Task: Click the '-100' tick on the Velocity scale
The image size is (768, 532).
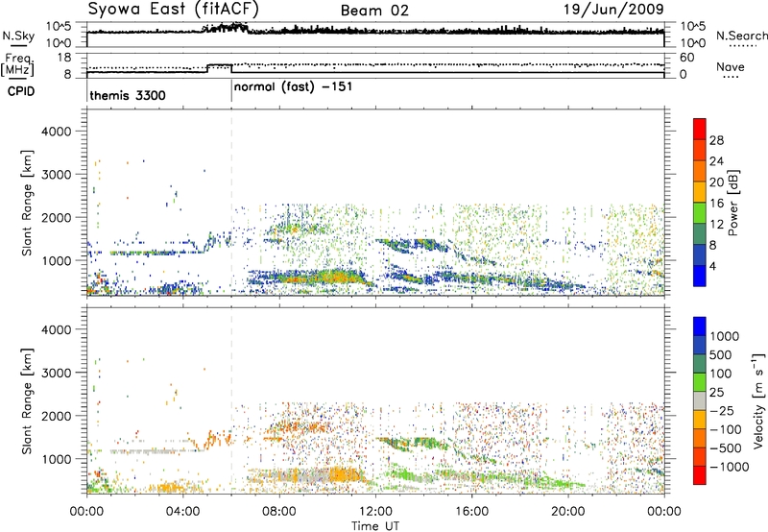Action: 725,429
